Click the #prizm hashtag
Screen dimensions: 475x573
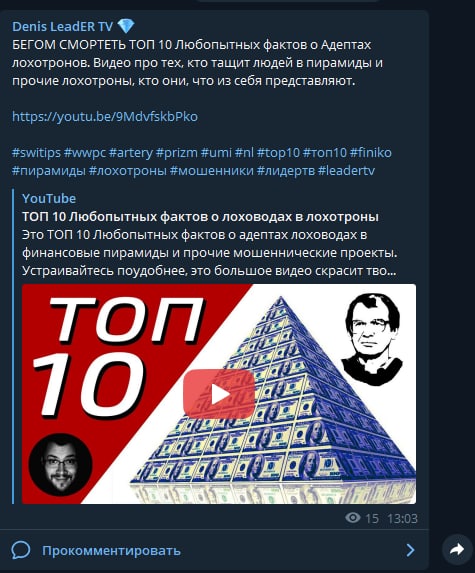(177, 152)
